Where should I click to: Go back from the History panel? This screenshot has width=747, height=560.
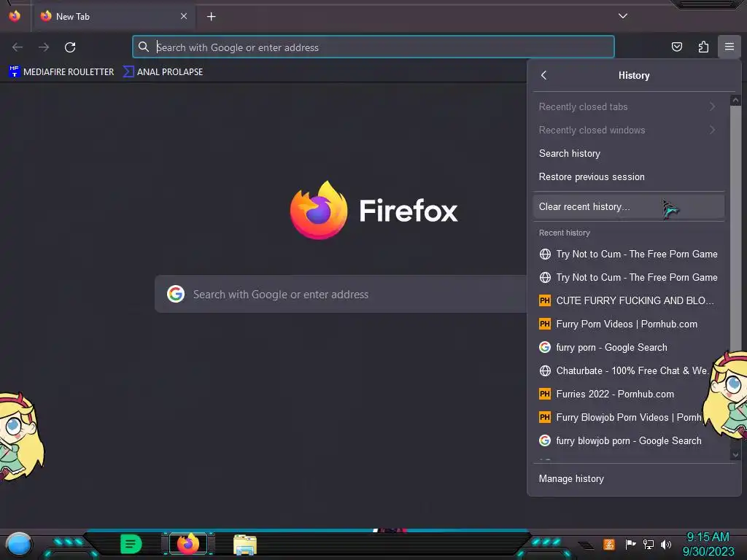543,75
